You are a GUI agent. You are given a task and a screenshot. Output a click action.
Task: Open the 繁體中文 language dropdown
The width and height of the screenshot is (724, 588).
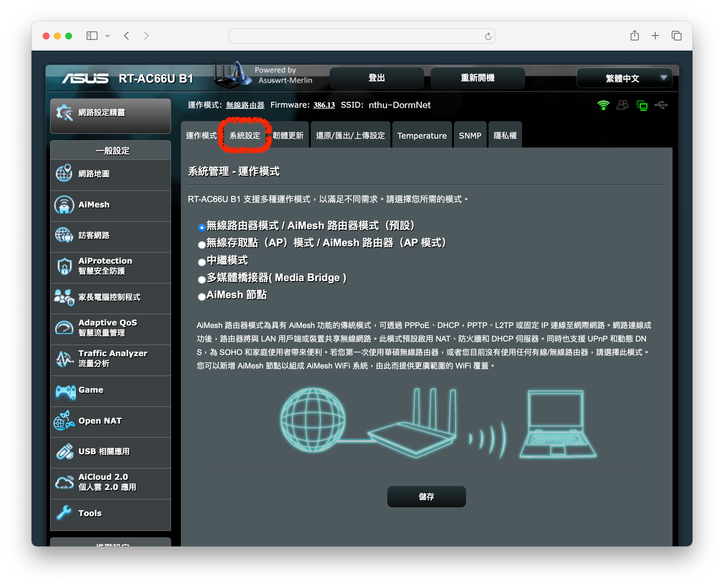[624, 78]
